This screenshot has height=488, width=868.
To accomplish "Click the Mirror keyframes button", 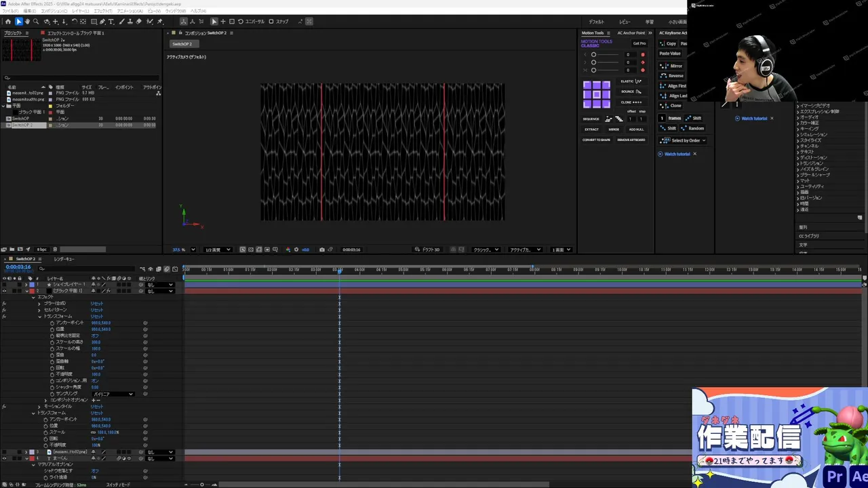I will coord(673,66).
